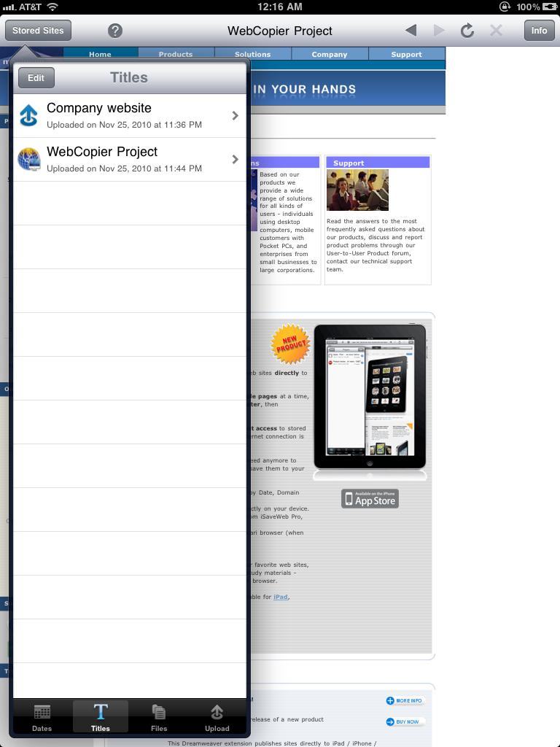Tap the App Store badge

pyautogui.click(x=370, y=499)
